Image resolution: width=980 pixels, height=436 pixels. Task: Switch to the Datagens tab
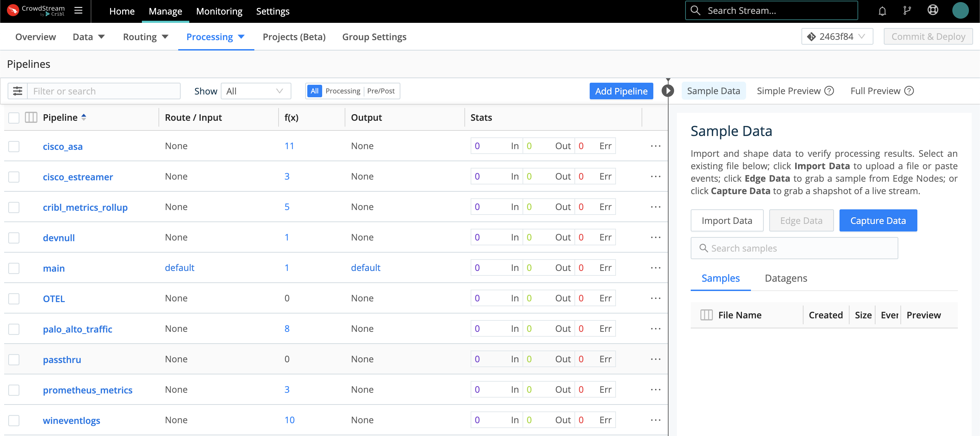pos(786,278)
